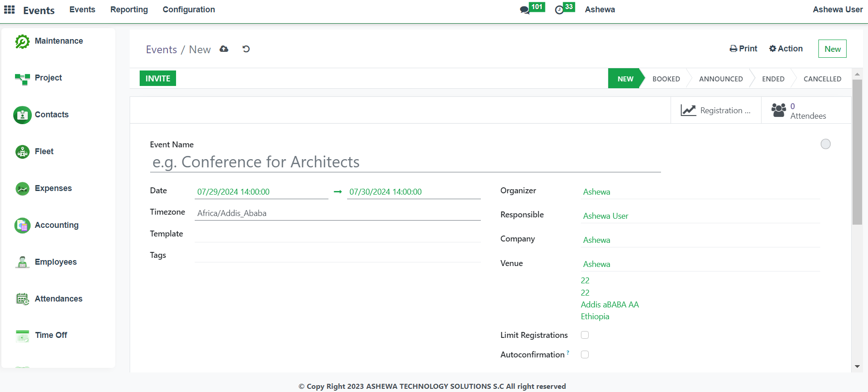Click the start date field 07/29/2024
The image size is (868, 392).
coord(261,192)
